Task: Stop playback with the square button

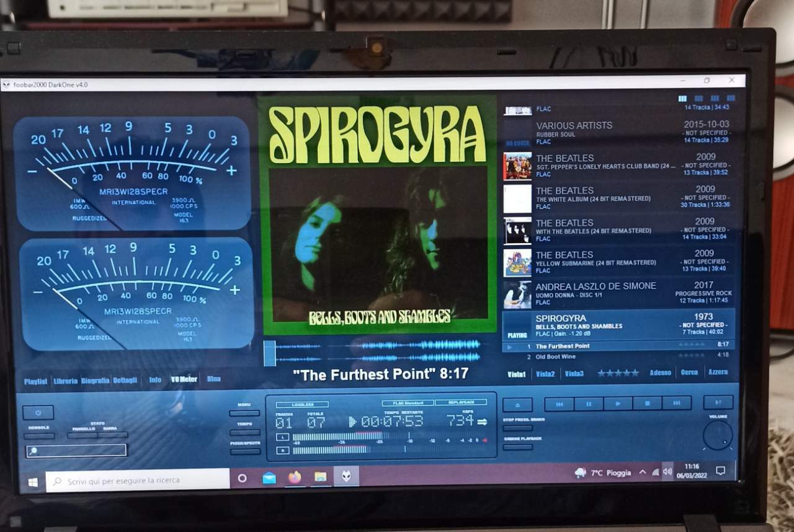Action: (x=647, y=403)
